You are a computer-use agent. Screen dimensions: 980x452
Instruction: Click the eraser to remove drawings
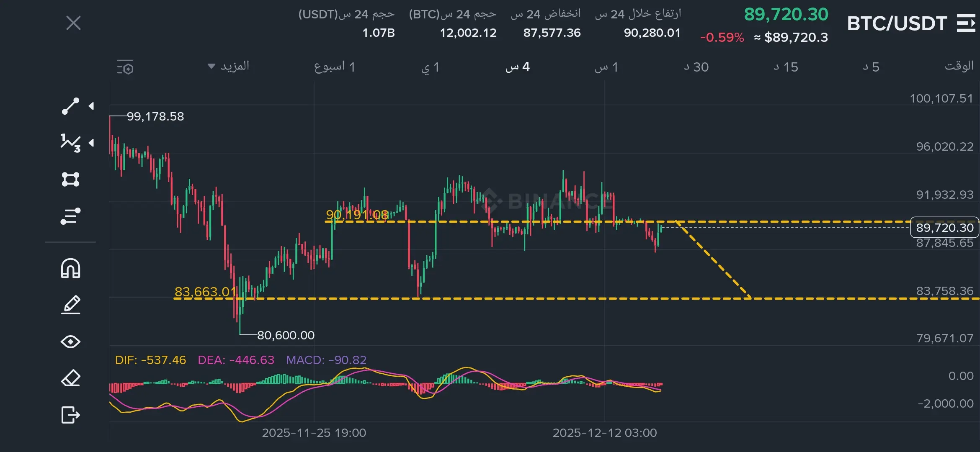(x=70, y=378)
